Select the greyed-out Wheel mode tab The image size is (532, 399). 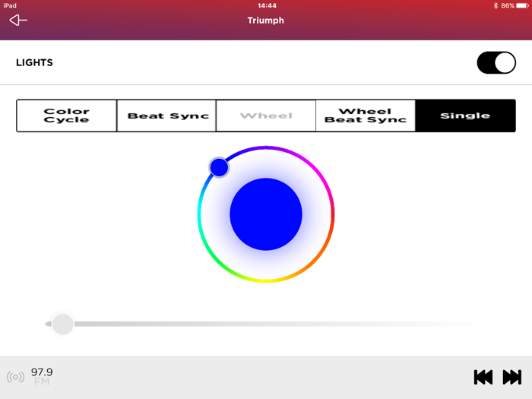point(266,116)
